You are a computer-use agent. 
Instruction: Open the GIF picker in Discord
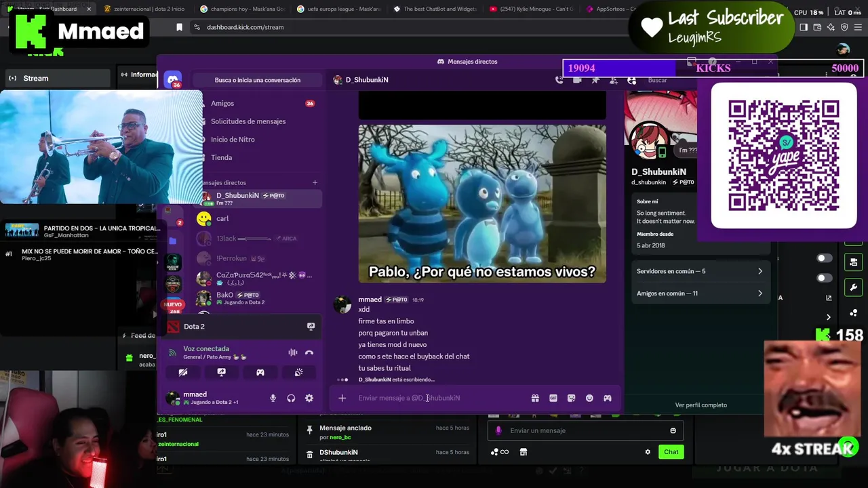click(553, 398)
